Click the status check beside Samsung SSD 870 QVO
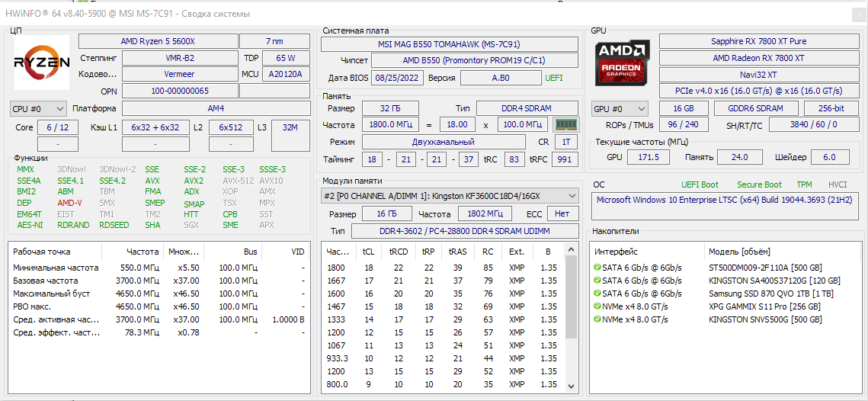 [597, 294]
